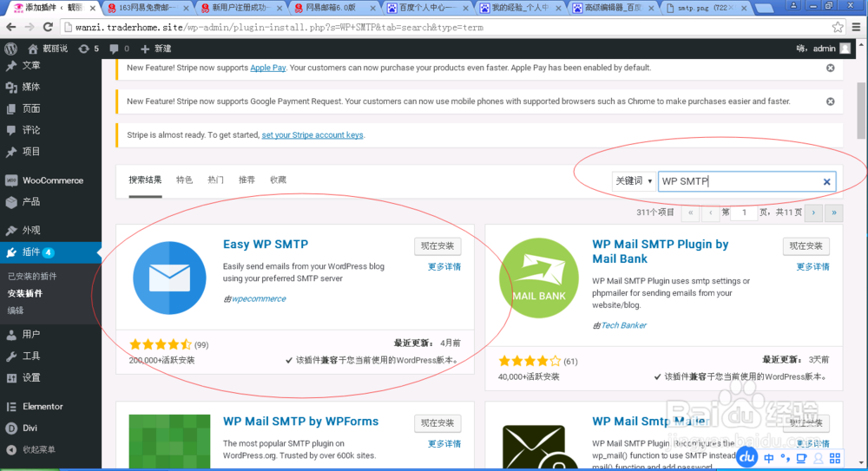Click the address bar URL
Screen dimensions: 868x471
[279, 27]
